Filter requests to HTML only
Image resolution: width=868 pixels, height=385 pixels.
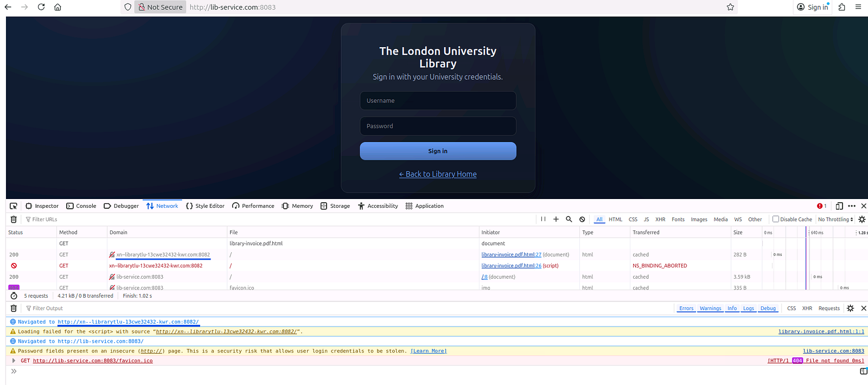[x=616, y=219]
